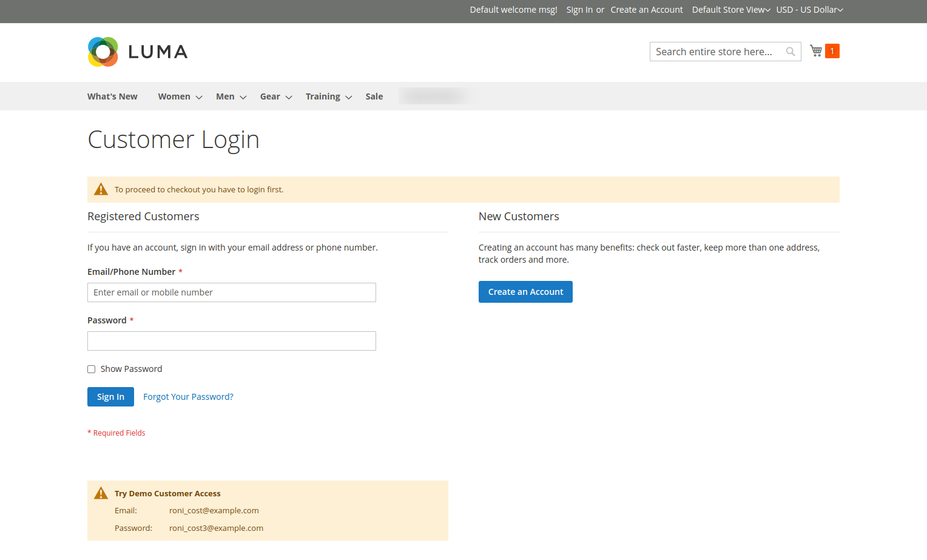Open the Sale menu item
The image size is (927, 560).
click(374, 96)
